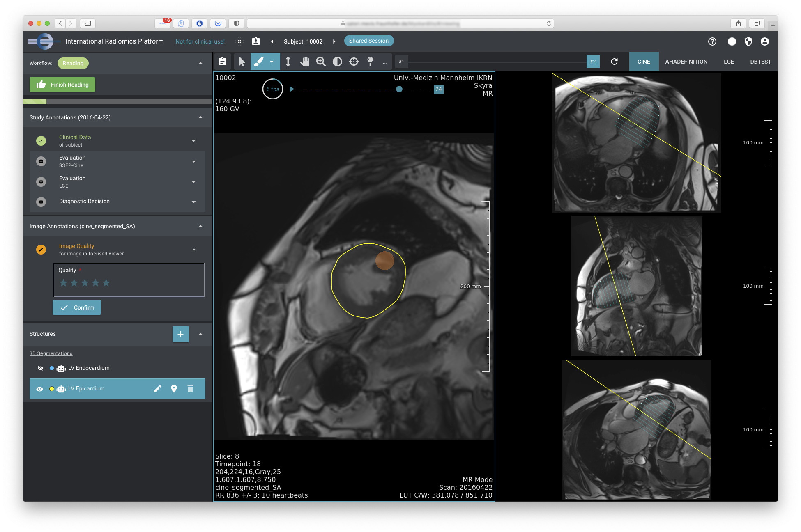Select the brush paint tool

[x=258, y=62]
